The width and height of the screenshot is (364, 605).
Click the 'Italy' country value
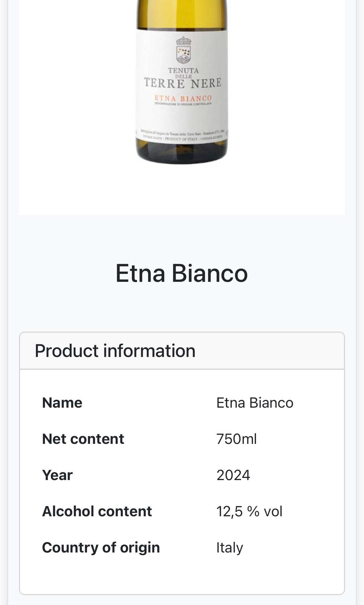coord(230,548)
